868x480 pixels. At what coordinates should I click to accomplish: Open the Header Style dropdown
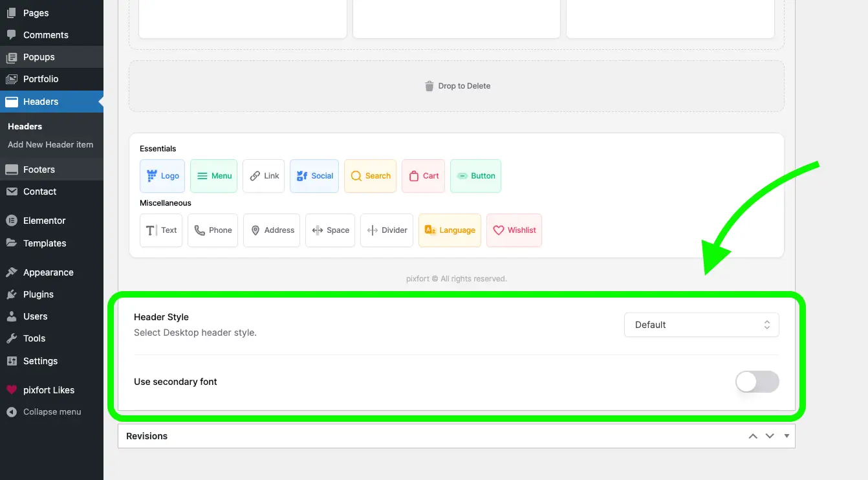(701, 324)
